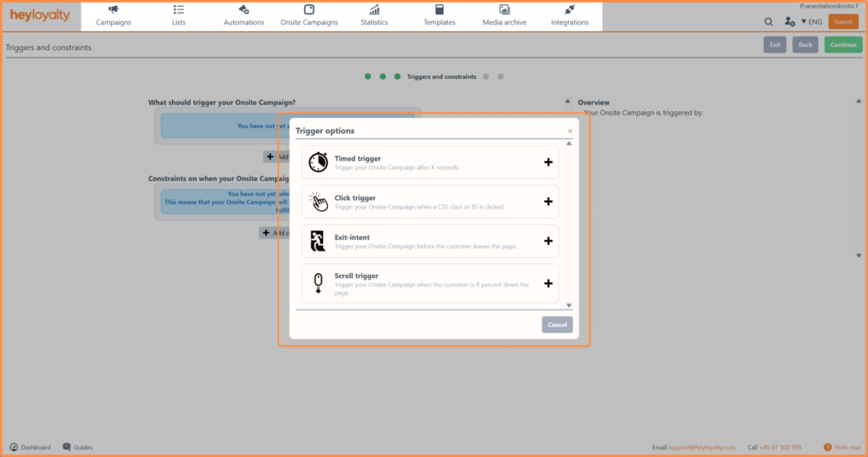Collapse the Overview panel arrow
The height and width of the screenshot is (457, 868).
click(x=568, y=102)
